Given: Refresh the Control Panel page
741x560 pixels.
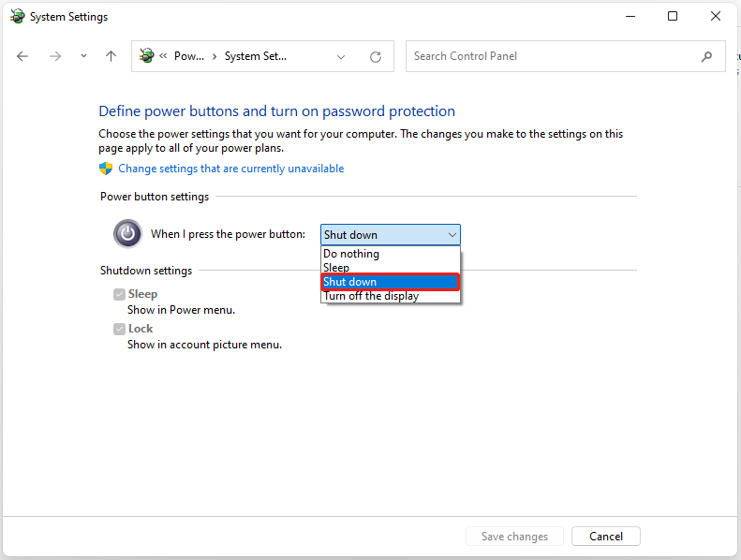Looking at the screenshot, I should [x=376, y=57].
